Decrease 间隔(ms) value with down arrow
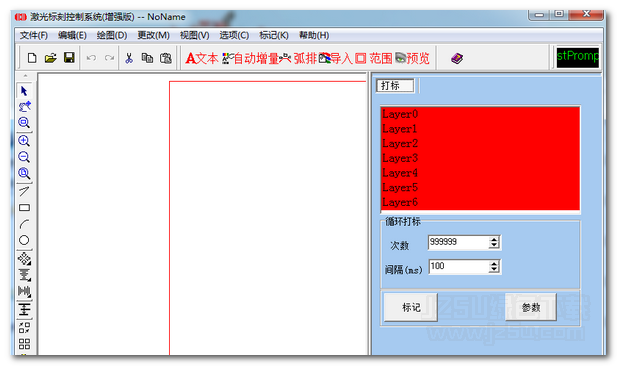Image resolution: width=617 pixels, height=366 pixels. [x=494, y=270]
